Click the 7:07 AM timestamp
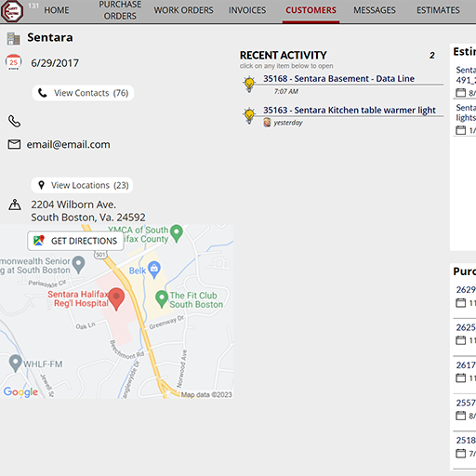The image size is (476, 476). pos(286,92)
